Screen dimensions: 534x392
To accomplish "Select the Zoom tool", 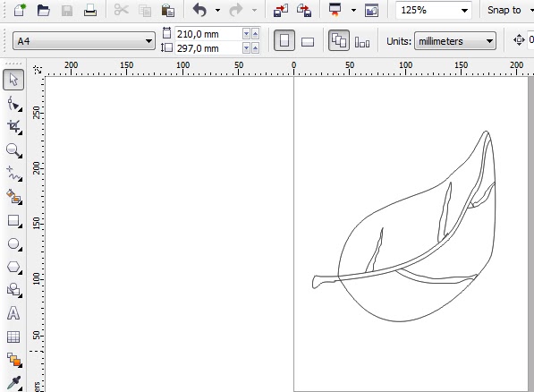I will tap(14, 150).
